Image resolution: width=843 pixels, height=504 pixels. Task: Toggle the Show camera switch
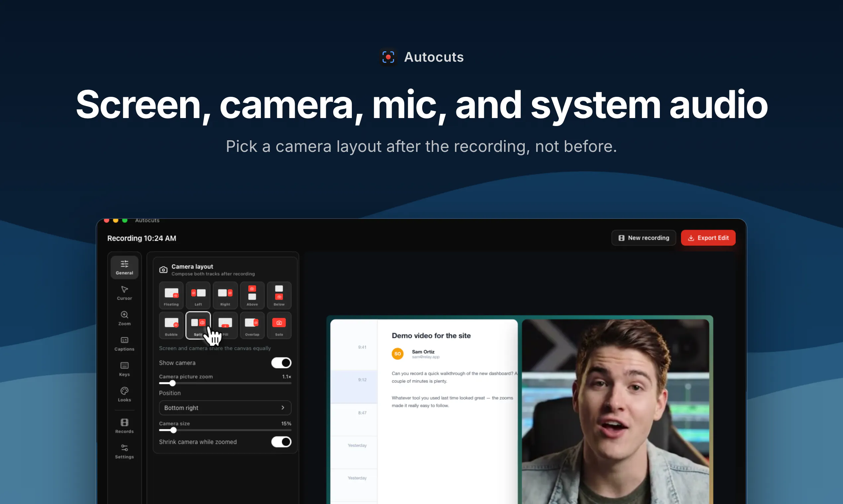(281, 363)
